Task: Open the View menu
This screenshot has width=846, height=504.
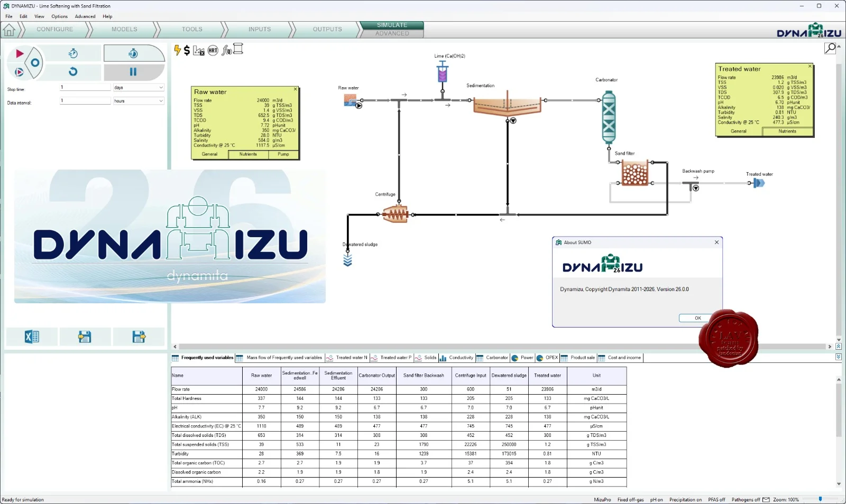Action: (x=39, y=16)
